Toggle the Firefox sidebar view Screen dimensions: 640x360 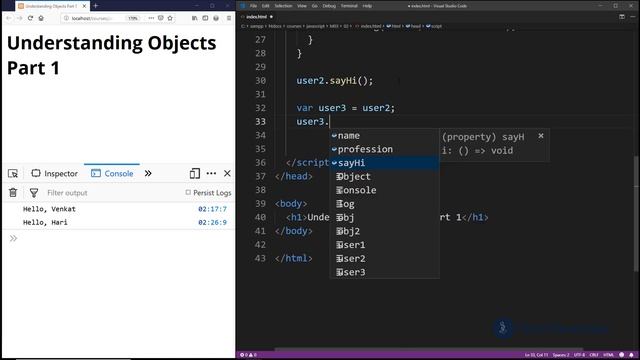pos(205,18)
